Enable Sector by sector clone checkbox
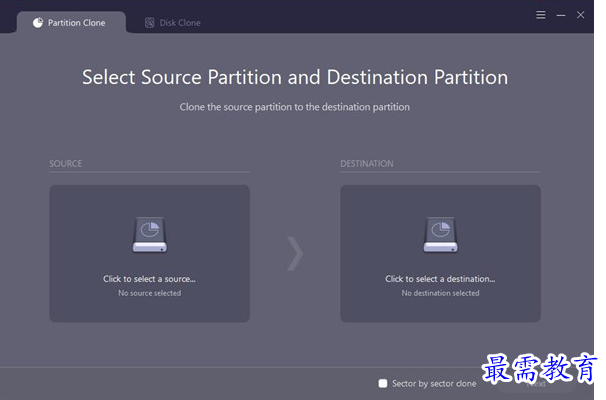The height and width of the screenshot is (400, 606). click(383, 383)
